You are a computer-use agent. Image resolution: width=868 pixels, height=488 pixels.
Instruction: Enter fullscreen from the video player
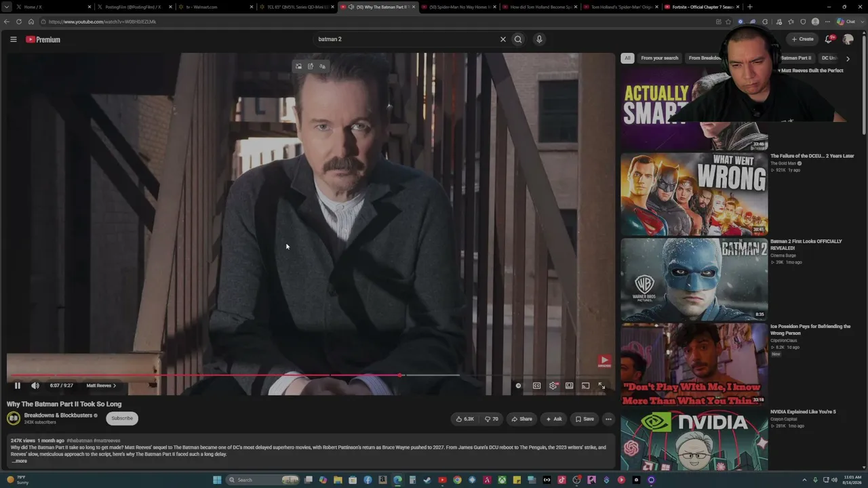(601, 386)
